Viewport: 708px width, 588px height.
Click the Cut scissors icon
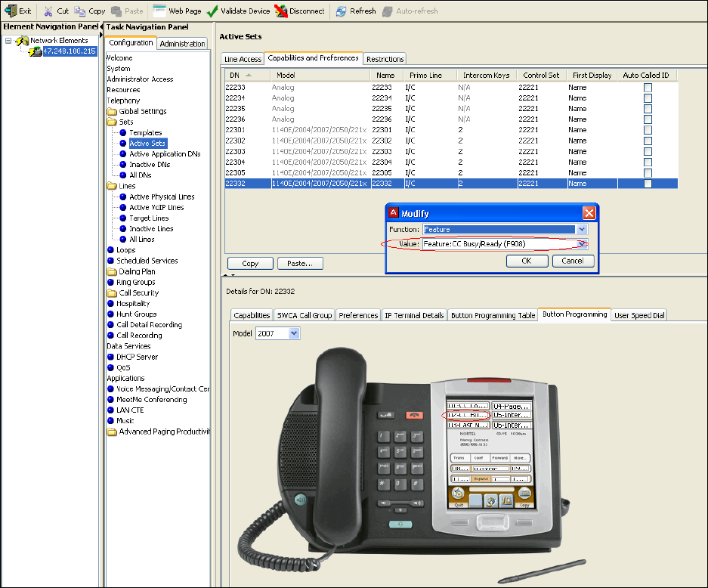tap(48, 11)
